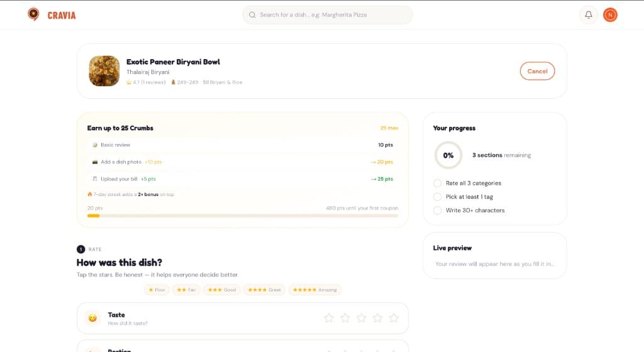This screenshot has width=644, height=352.
Task: Toggle the Rate all 3 categories checkmark
Action: (x=438, y=183)
